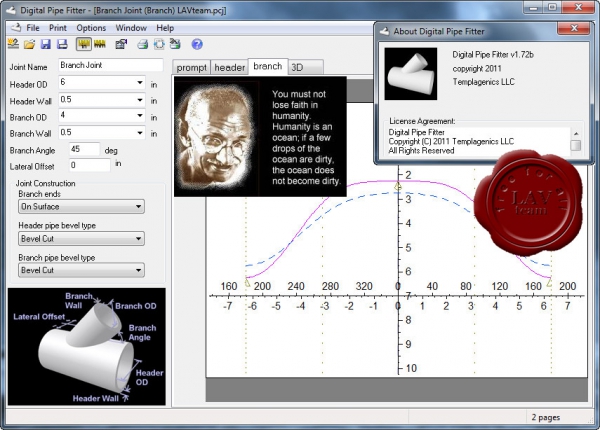
Task: Open the Options menu
Action: (x=91, y=28)
